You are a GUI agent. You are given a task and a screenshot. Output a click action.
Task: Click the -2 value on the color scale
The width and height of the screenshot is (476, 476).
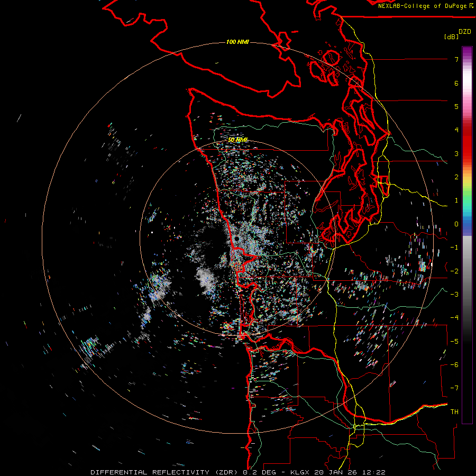pos(454,271)
